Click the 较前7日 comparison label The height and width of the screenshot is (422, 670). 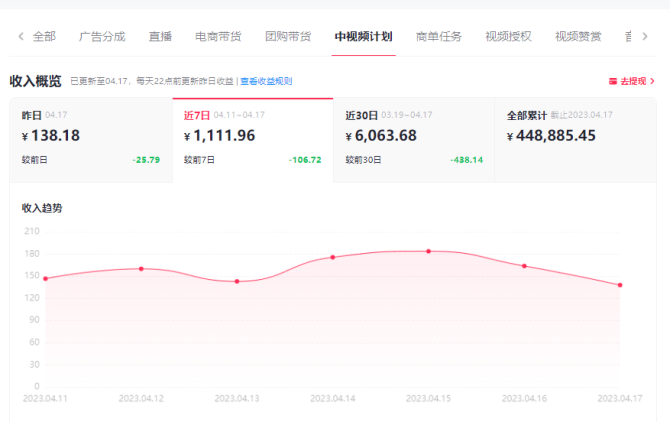point(199,160)
